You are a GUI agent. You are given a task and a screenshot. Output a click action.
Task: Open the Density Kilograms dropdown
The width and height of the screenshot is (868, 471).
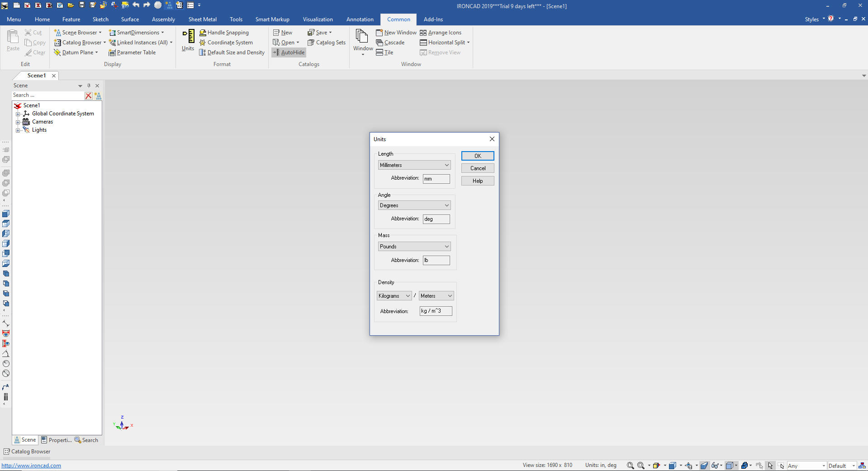tap(394, 296)
